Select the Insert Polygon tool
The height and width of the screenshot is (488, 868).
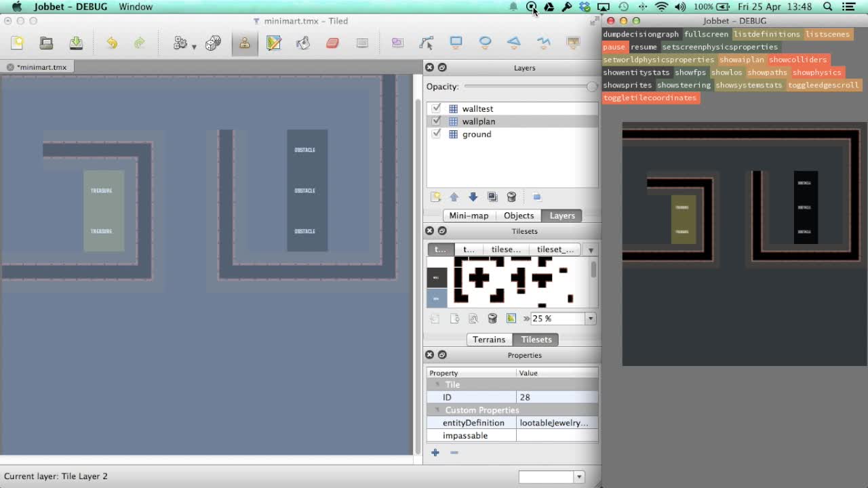(x=515, y=43)
